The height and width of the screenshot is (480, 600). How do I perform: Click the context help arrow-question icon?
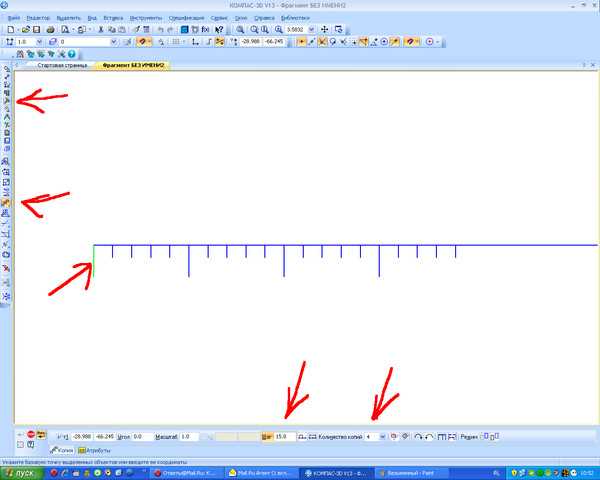pos(219,29)
